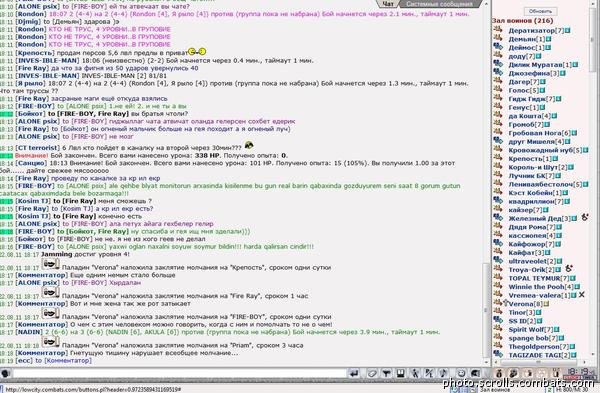Screen dimensions: 600x393
Task: Click private message icon next to Джозефина
Action: coord(498,73)
